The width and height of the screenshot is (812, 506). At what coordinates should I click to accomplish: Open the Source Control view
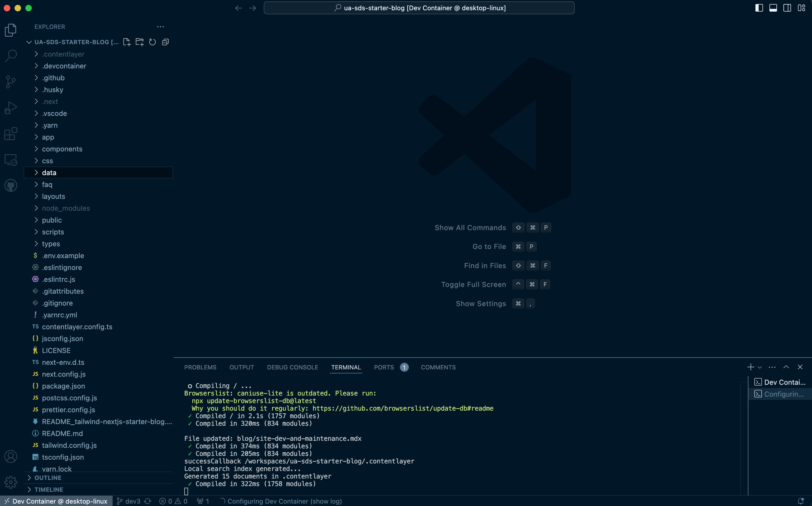(x=11, y=82)
